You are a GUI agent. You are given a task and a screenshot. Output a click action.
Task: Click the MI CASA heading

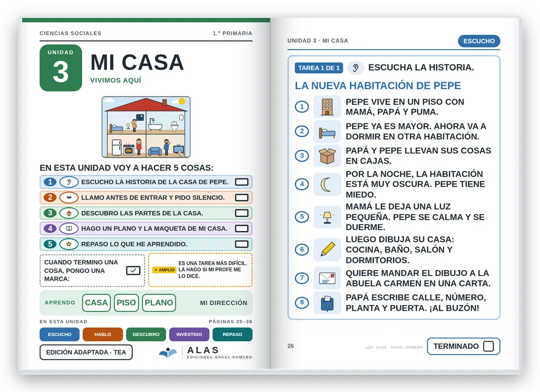pos(137,62)
